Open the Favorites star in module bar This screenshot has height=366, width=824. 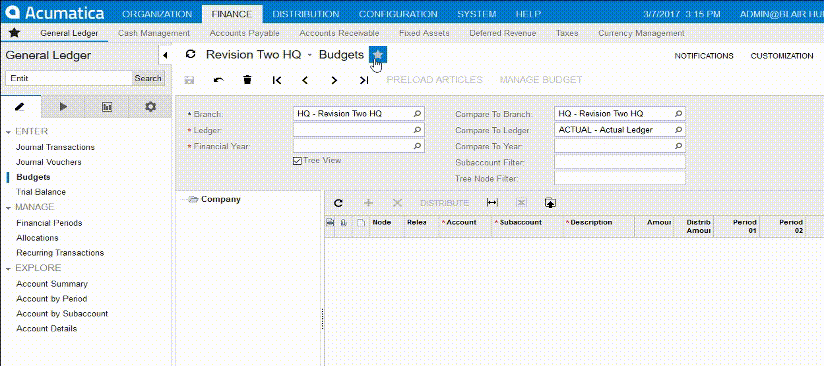(x=14, y=33)
